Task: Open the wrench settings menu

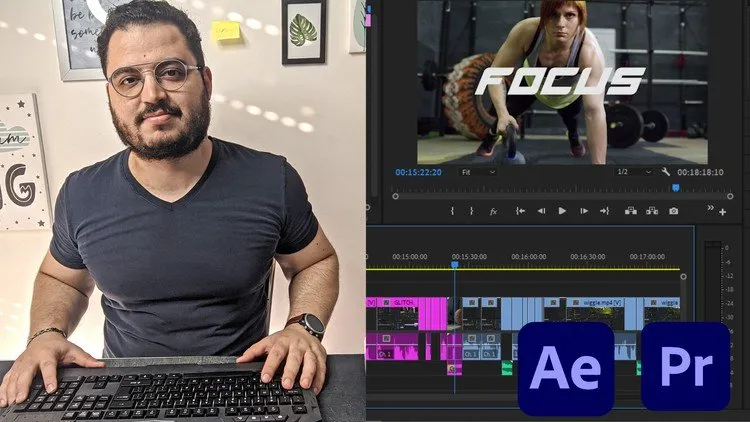Action: (665, 171)
